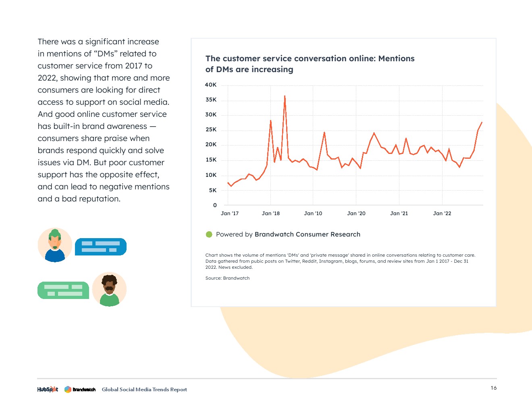Click page number 16 in footer

point(494,388)
